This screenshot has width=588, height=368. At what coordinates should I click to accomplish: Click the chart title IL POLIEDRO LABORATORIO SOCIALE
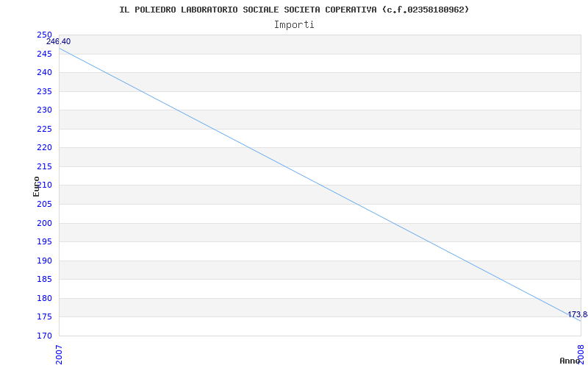[x=294, y=10]
